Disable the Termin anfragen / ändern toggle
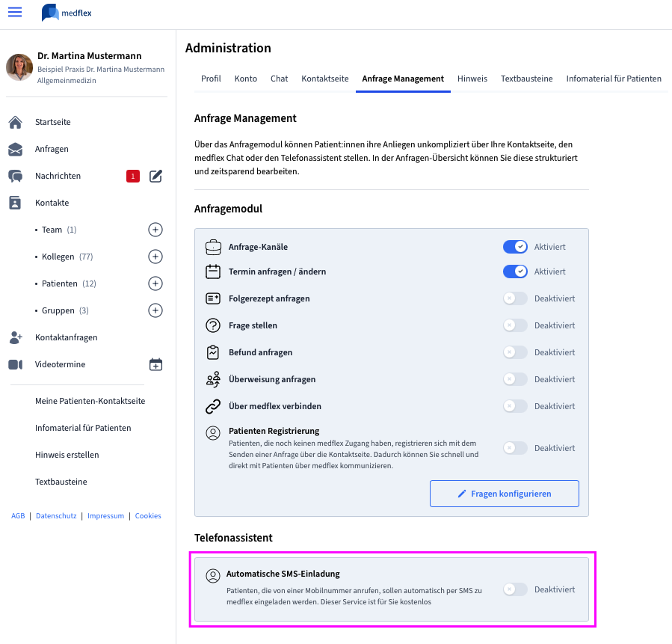672x644 pixels. click(x=515, y=272)
